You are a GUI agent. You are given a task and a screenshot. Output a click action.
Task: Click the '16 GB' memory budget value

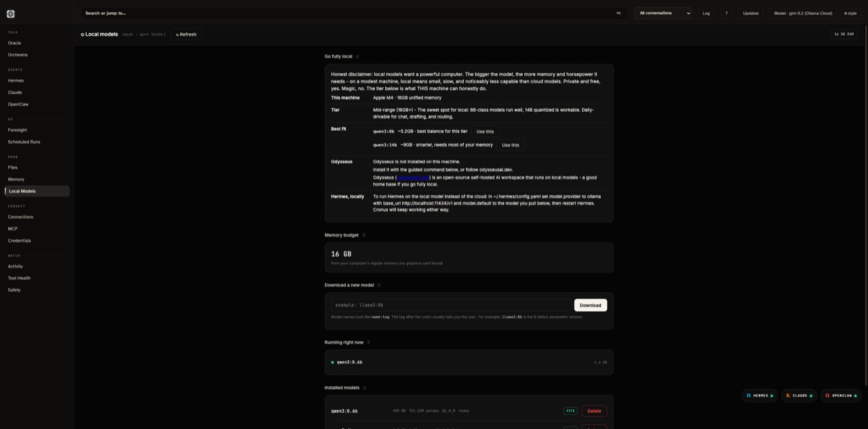(x=341, y=254)
